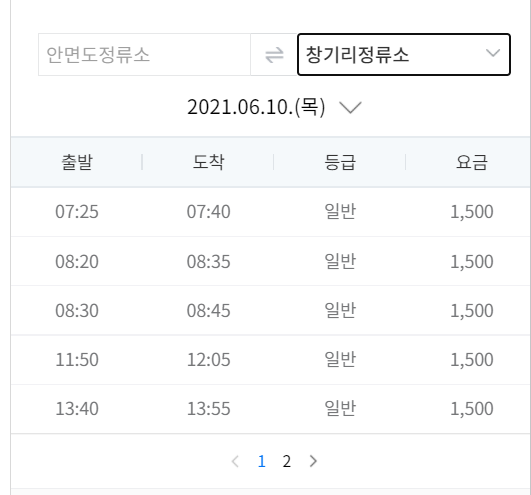Click the dropdown arrow in 창기리정류소 box
The width and height of the screenshot is (531, 495).
[493, 53]
